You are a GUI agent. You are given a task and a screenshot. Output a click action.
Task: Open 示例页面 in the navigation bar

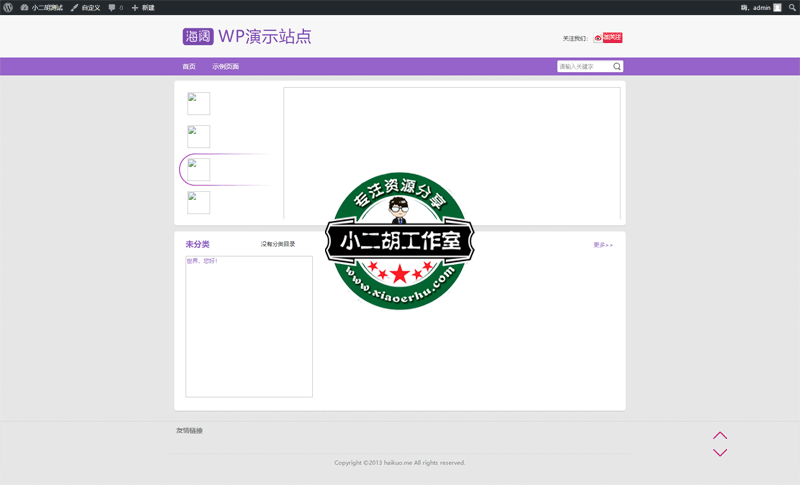[225, 67]
